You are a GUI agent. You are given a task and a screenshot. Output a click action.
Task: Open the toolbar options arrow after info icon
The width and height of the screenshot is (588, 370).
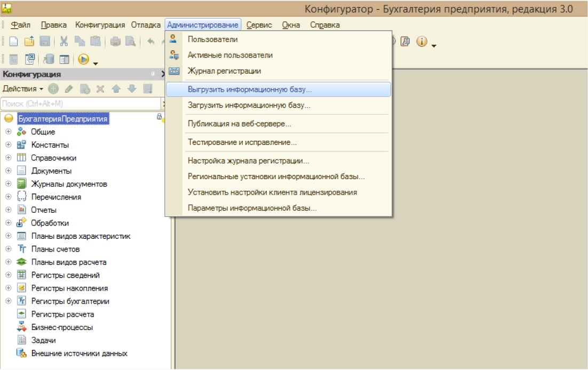[434, 46]
